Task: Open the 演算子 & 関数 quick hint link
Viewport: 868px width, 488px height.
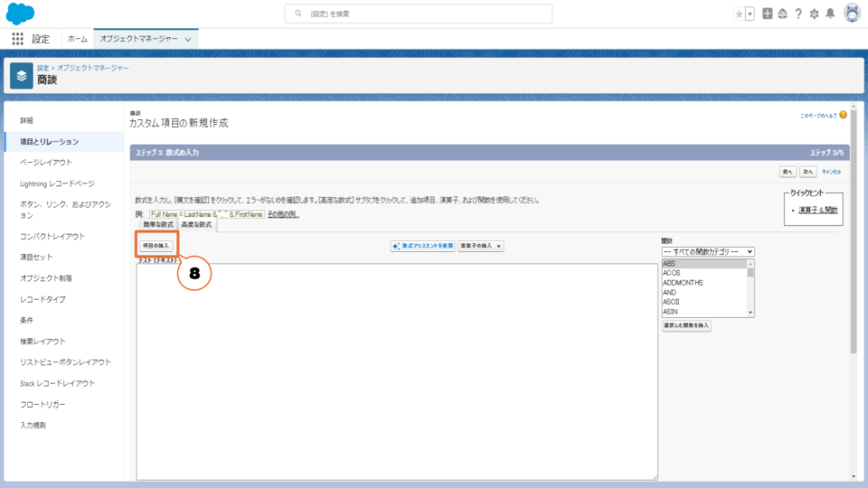Action: (817, 210)
